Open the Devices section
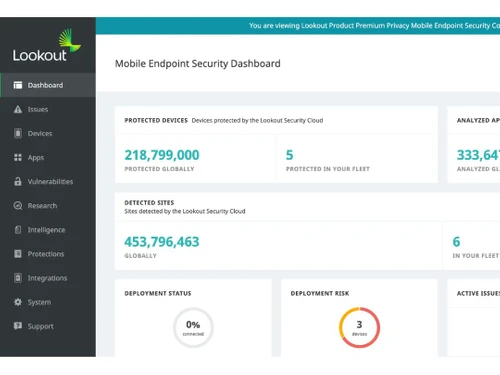The width and height of the screenshot is (500, 375). click(48, 133)
